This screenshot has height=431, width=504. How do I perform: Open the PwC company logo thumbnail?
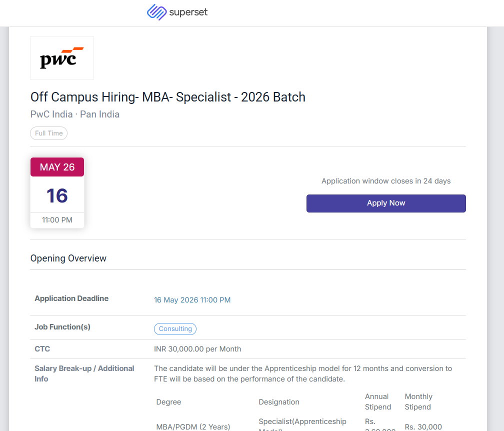(62, 58)
